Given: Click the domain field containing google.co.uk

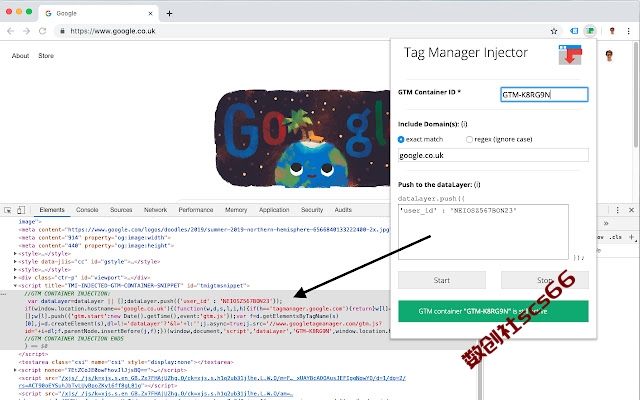Looking at the screenshot, I should click(x=493, y=155).
